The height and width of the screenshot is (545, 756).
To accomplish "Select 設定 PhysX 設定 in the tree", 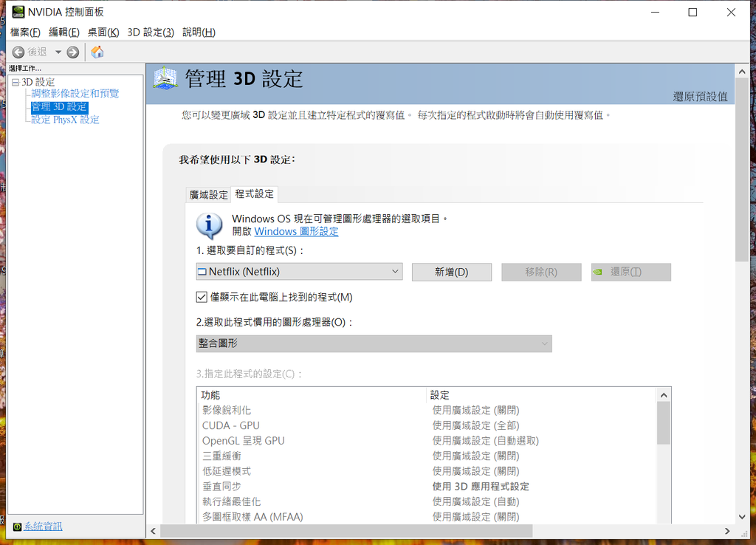I will click(x=65, y=120).
